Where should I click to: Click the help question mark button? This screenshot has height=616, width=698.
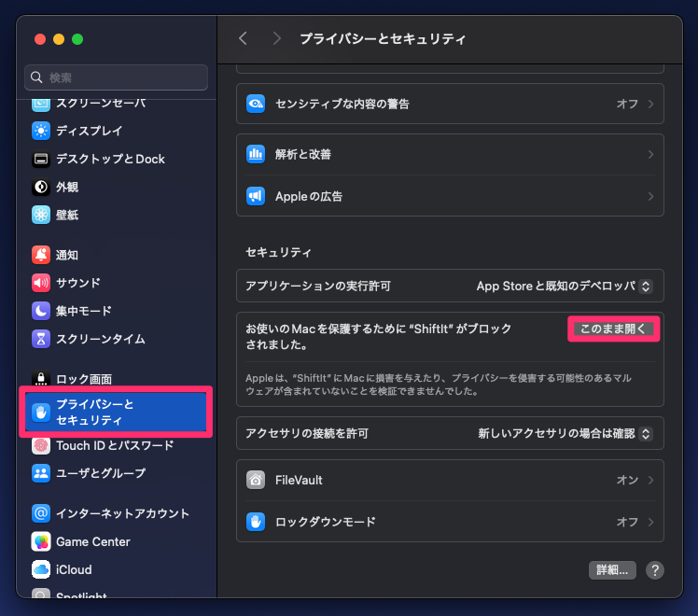(655, 569)
